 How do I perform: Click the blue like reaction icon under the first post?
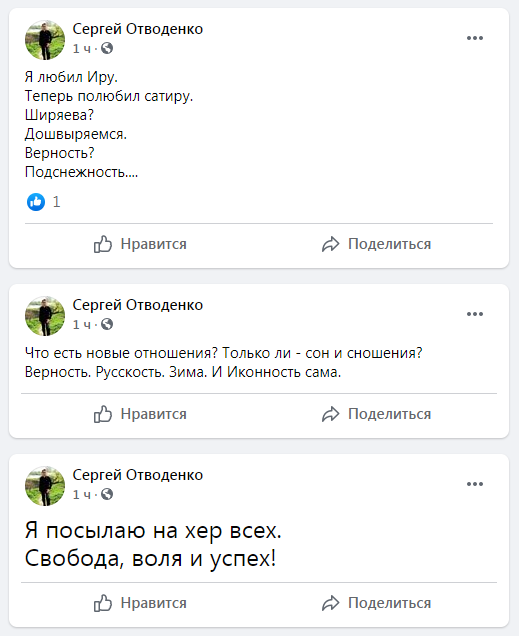pyautogui.click(x=36, y=202)
